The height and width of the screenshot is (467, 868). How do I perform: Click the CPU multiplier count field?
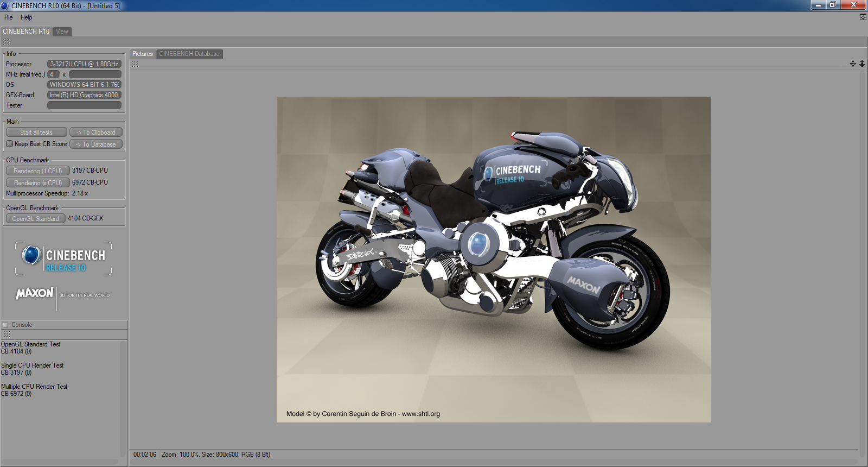(x=53, y=74)
